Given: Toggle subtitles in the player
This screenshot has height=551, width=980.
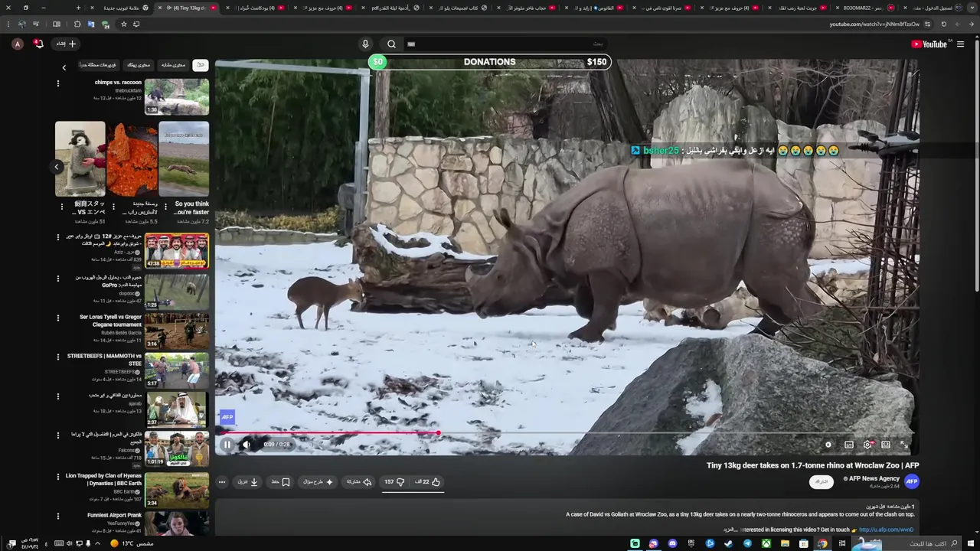Looking at the screenshot, I should pyautogui.click(x=849, y=445).
